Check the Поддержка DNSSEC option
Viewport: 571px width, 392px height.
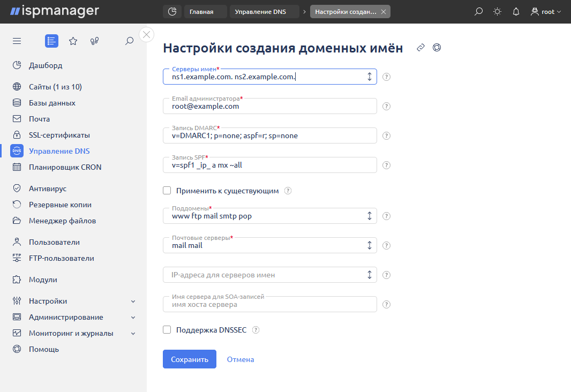coord(167,330)
